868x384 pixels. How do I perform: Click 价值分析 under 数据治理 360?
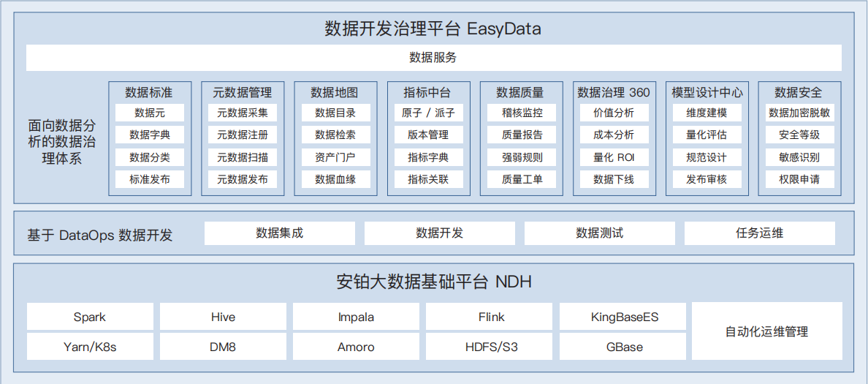tap(614, 113)
